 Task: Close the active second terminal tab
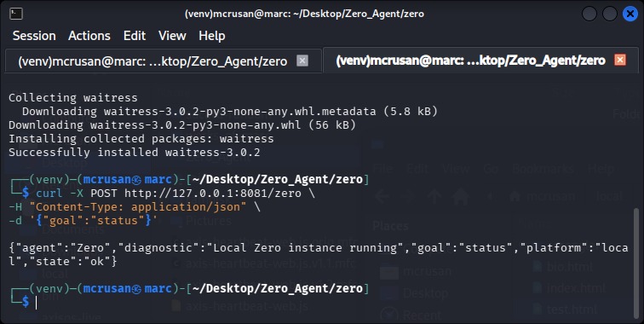pos(620,60)
